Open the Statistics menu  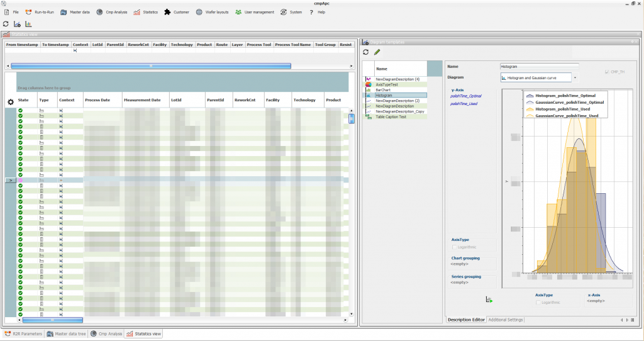146,12
